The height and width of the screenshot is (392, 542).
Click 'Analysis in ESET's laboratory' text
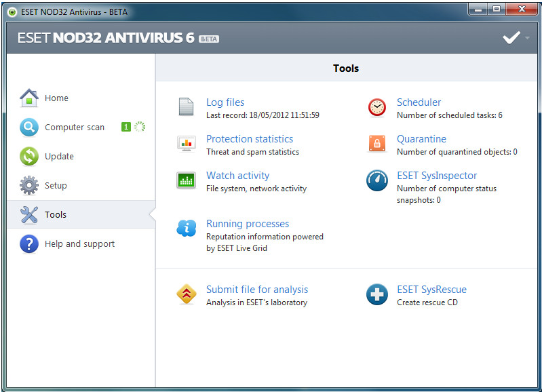(257, 302)
